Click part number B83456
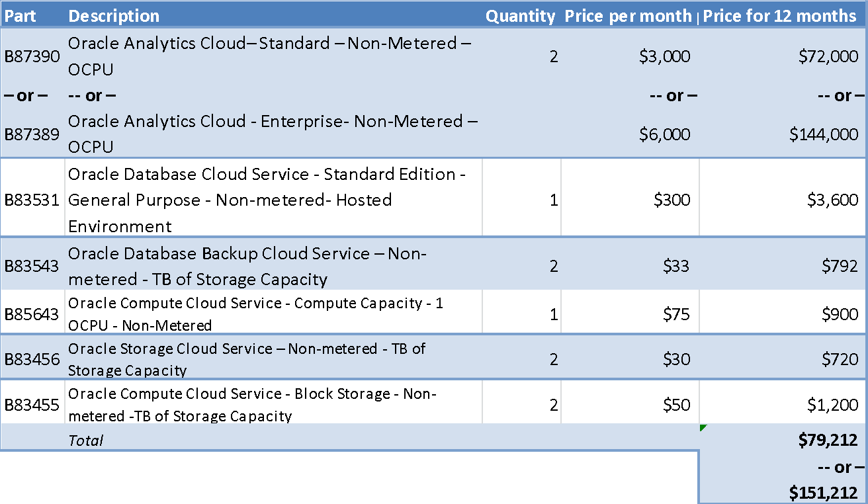This screenshot has height=504, width=868. tap(32, 359)
